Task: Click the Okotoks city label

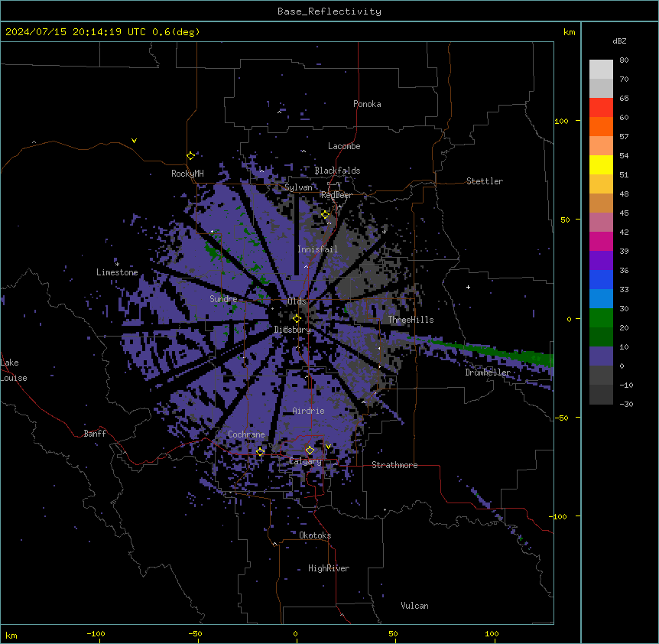Action: [315, 535]
